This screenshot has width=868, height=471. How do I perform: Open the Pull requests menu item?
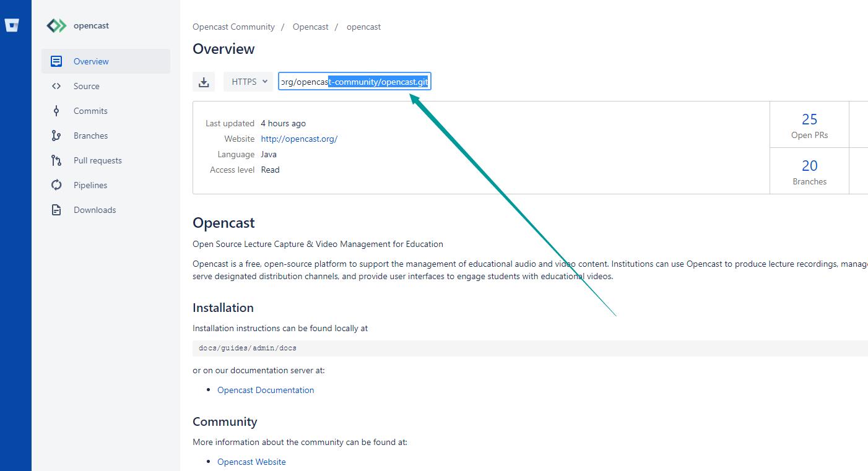click(x=106, y=160)
